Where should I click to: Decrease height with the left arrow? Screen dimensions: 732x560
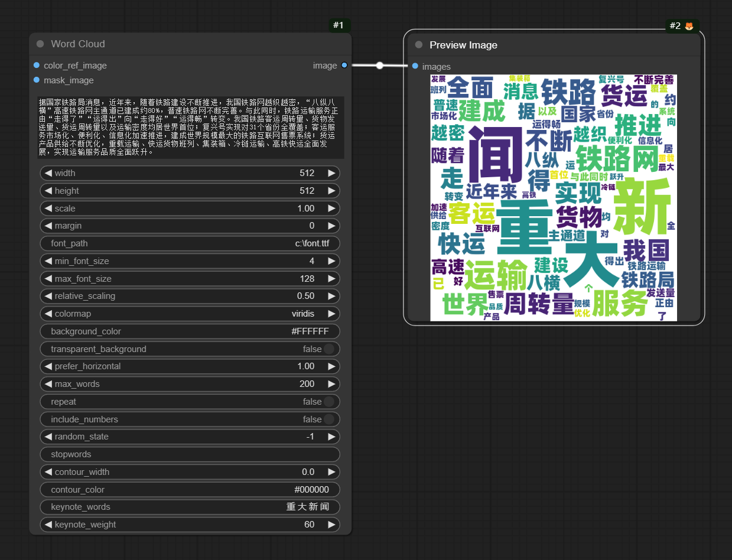48,191
